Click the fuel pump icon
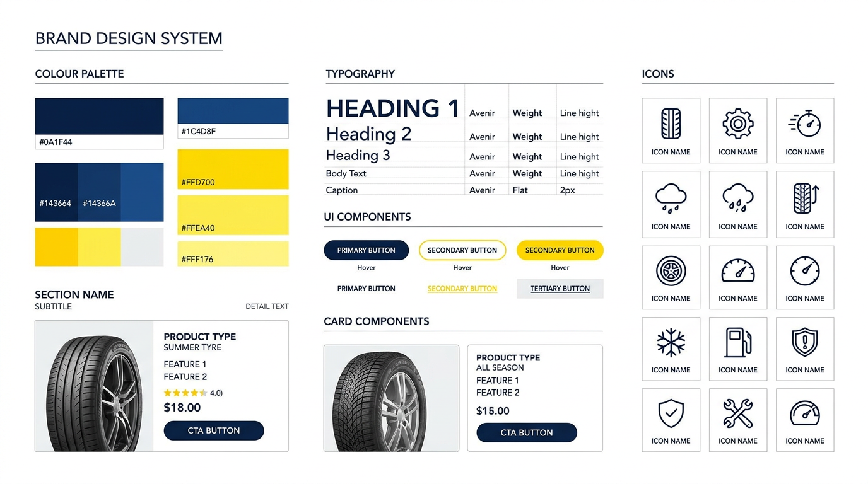This screenshot has width=868, height=484. click(x=738, y=343)
